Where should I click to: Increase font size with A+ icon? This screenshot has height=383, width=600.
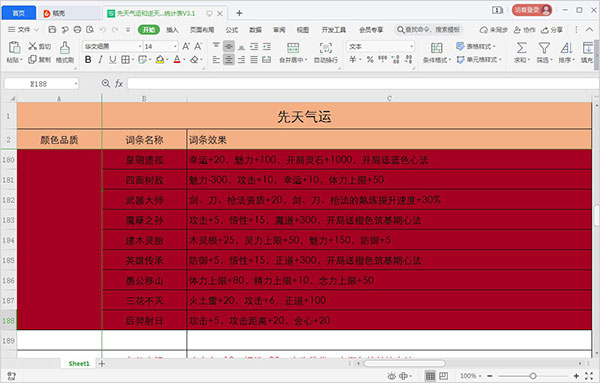tap(186, 46)
